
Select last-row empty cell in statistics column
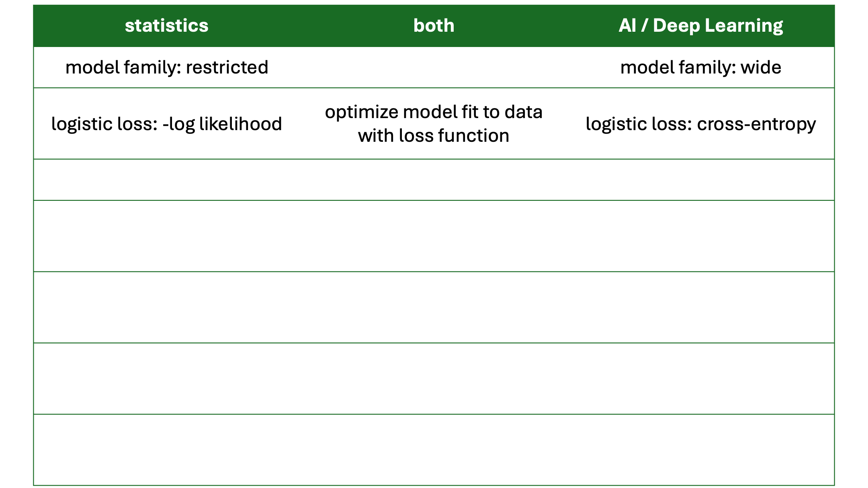[166, 450]
